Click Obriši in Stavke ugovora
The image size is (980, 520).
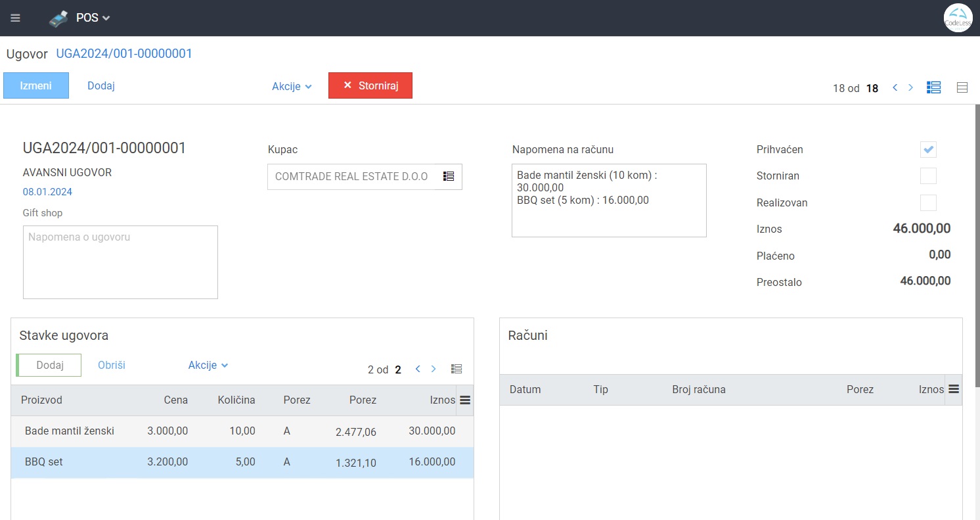[112, 365]
